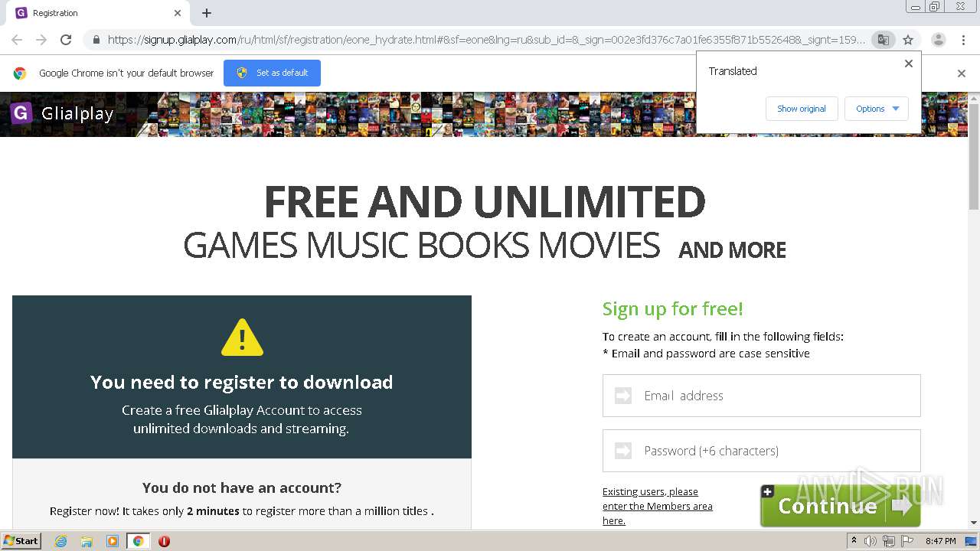Open the Chrome profile avatar
980x551 pixels.
(x=938, y=40)
